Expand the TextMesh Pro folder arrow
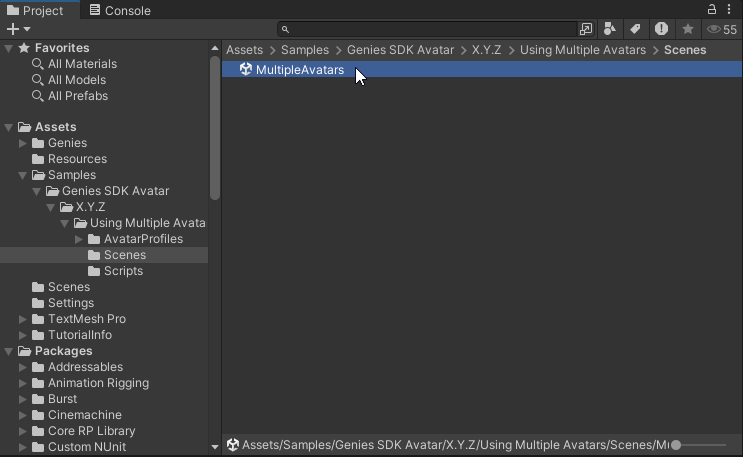Screen dimensions: 743x457 23,319
